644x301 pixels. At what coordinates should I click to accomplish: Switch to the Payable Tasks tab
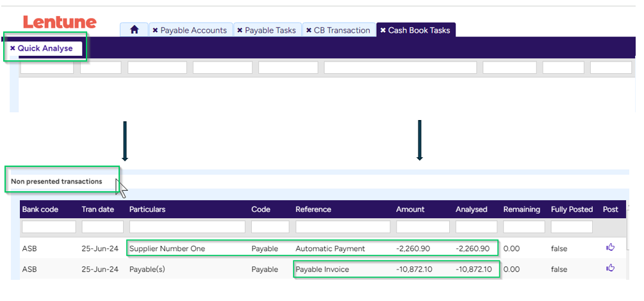[x=270, y=30]
